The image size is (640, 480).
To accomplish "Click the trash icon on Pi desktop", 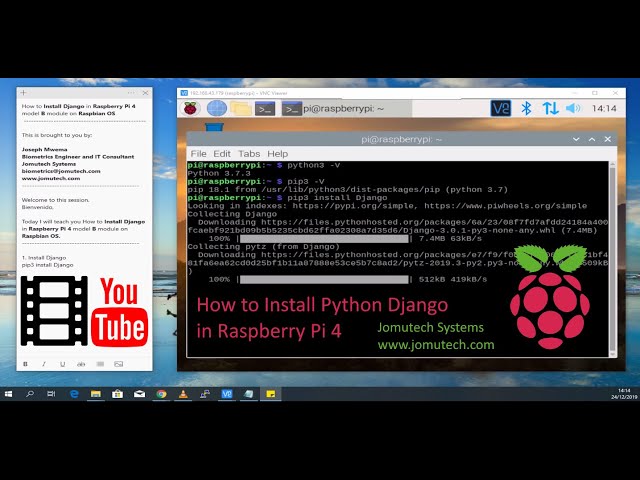I will [214, 127].
